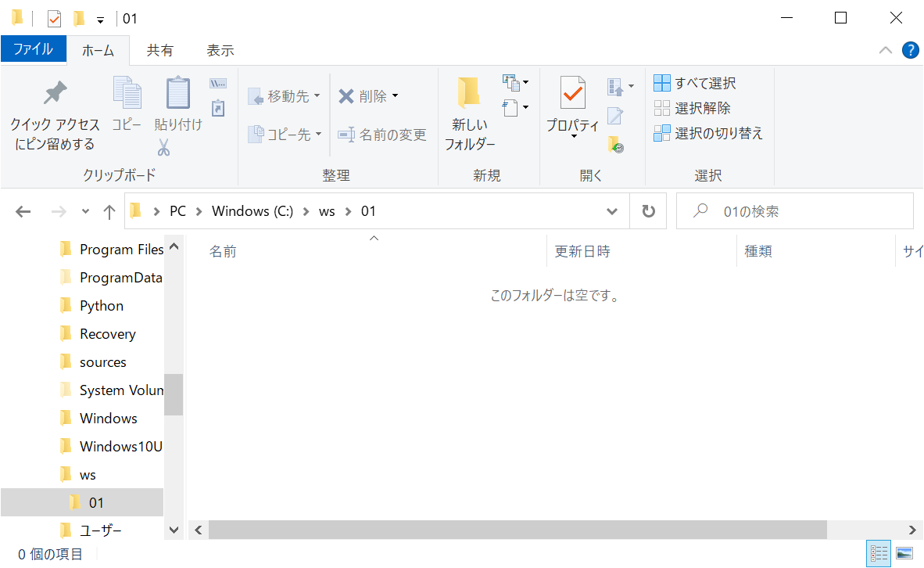Click the Copy path icon in clipboard group
Viewport: 924px width, 568px height.
pyautogui.click(x=218, y=84)
